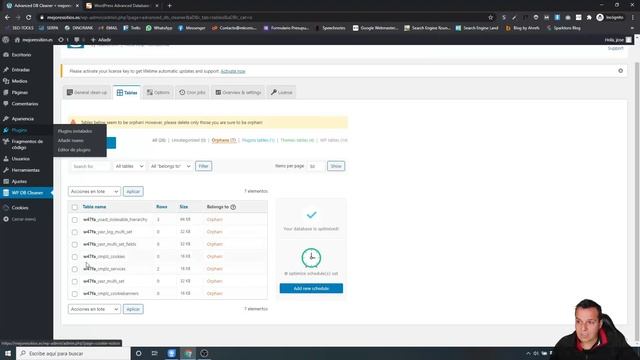Switch to General clean-up tab

pos(87,93)
